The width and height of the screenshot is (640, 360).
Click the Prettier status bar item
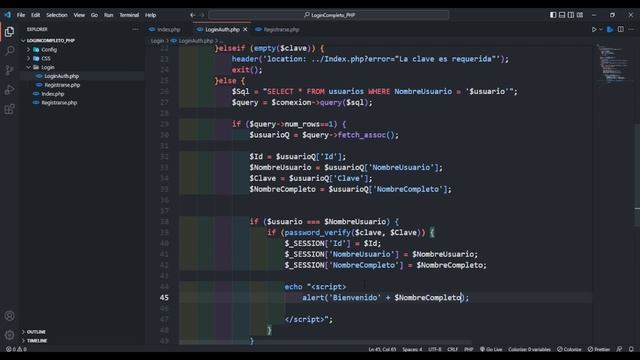[x=598, y=349]
